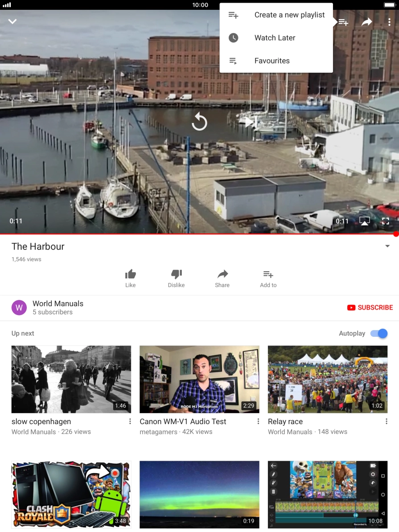Viewport: 399px width, 532px height.
Task: Open options for slow copenhagen video
Action: (x=130, y=422)
